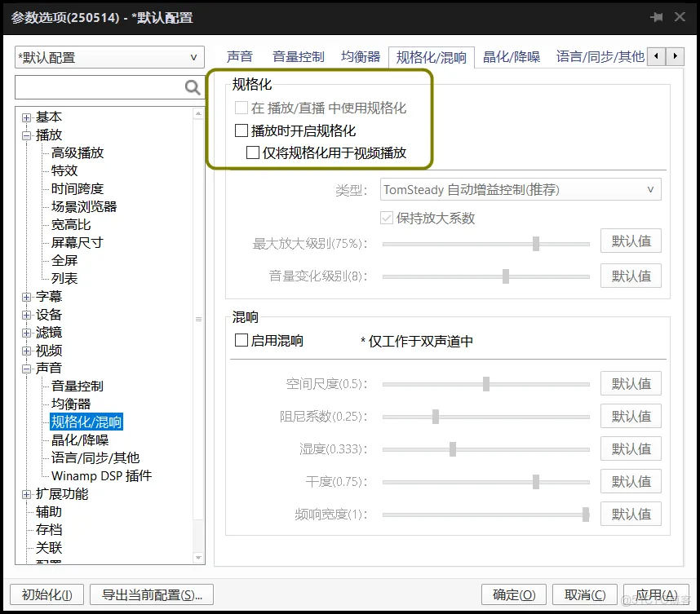Screen dimensions: 700x614
Task: Collapse the 播放 tree node
Action: tap(26, 134)
